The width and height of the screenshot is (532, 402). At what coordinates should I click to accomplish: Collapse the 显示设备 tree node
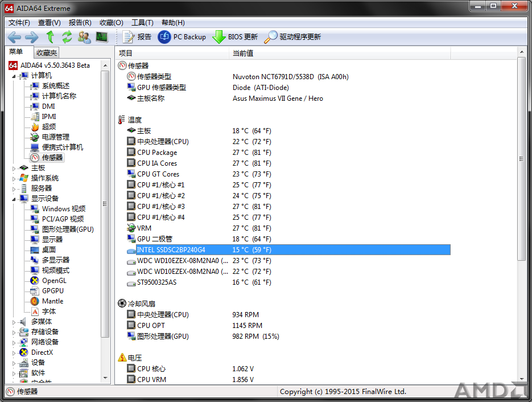tap(14, 199)
